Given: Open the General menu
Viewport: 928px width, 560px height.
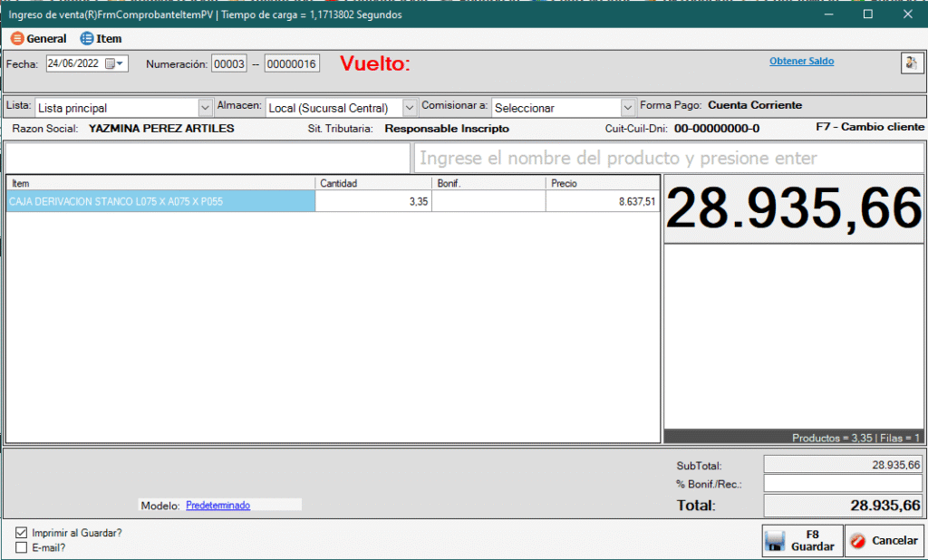Looking at the screenshot, I should pyautogui.click(x=39, y=39).
